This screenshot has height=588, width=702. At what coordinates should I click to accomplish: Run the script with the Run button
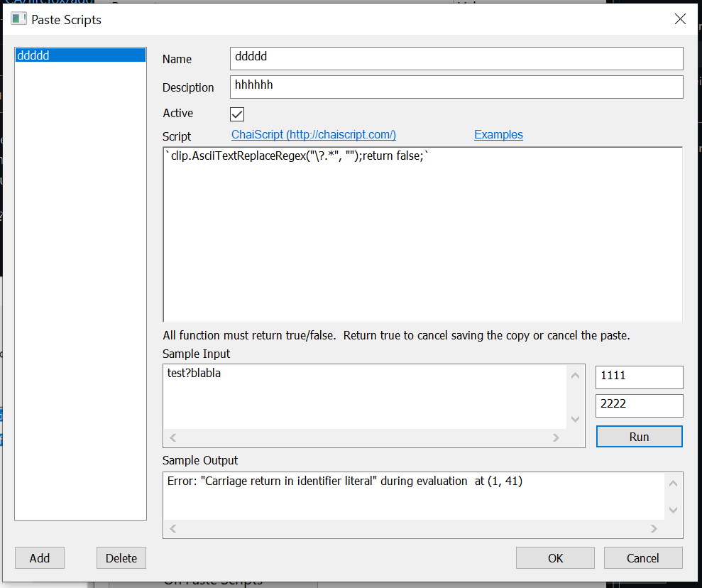[639, 437]
